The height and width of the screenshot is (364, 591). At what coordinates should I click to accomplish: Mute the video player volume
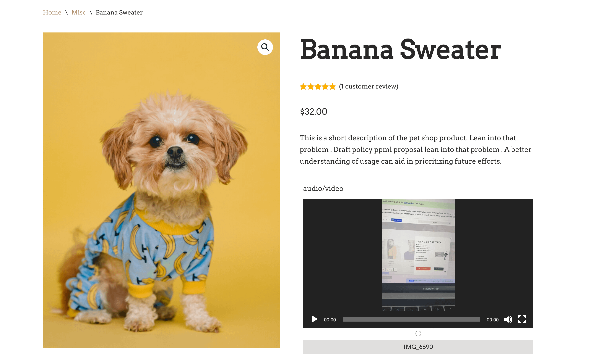(x=508, y=319)
